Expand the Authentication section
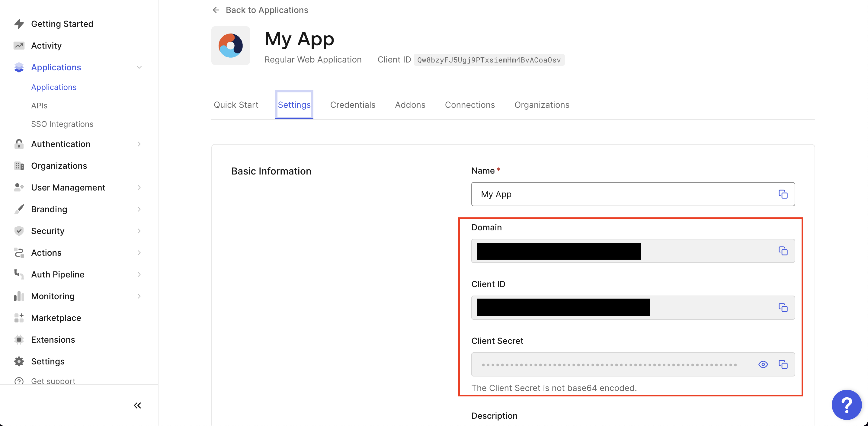 click(139, 144)
